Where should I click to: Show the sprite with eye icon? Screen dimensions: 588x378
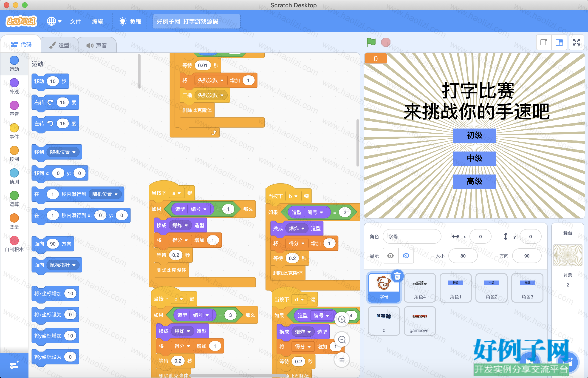(391, 256)
